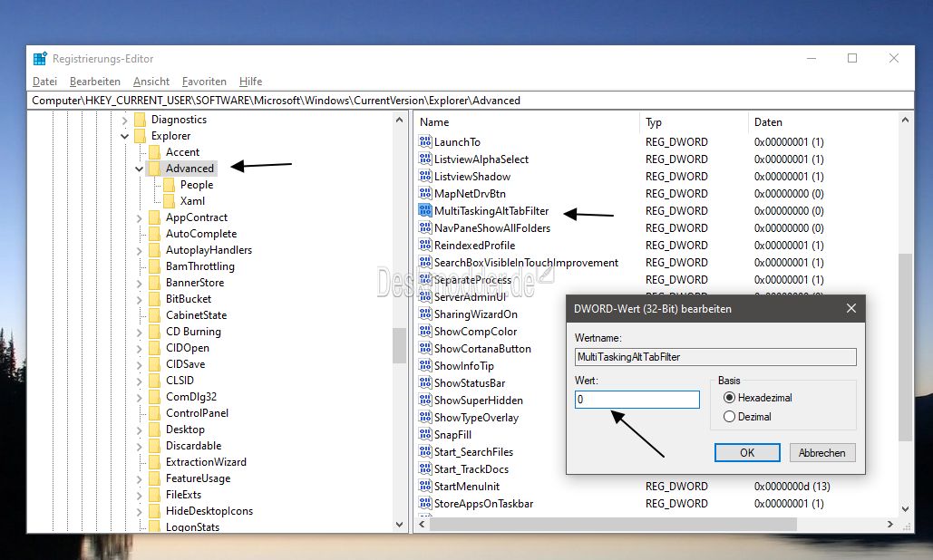The image size is (933, 560).
Task: Select the Dezimal radio button
Action: tap(730, 417)
